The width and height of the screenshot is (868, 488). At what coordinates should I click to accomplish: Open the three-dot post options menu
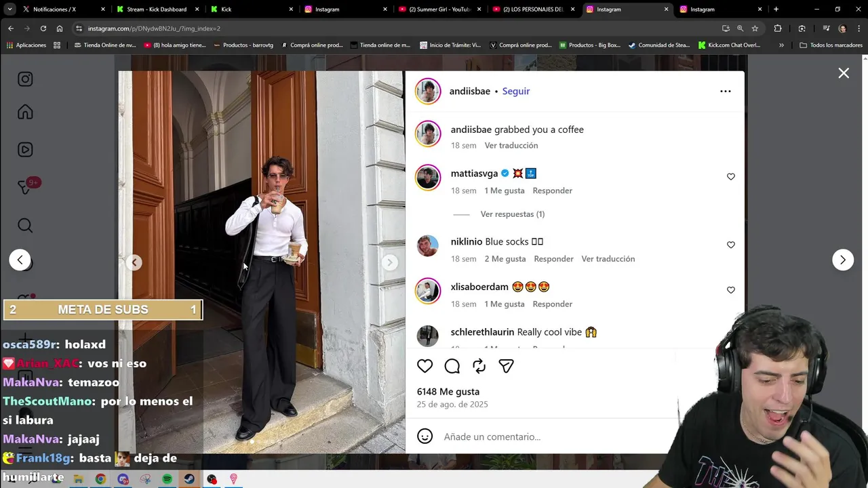point(726,91)
